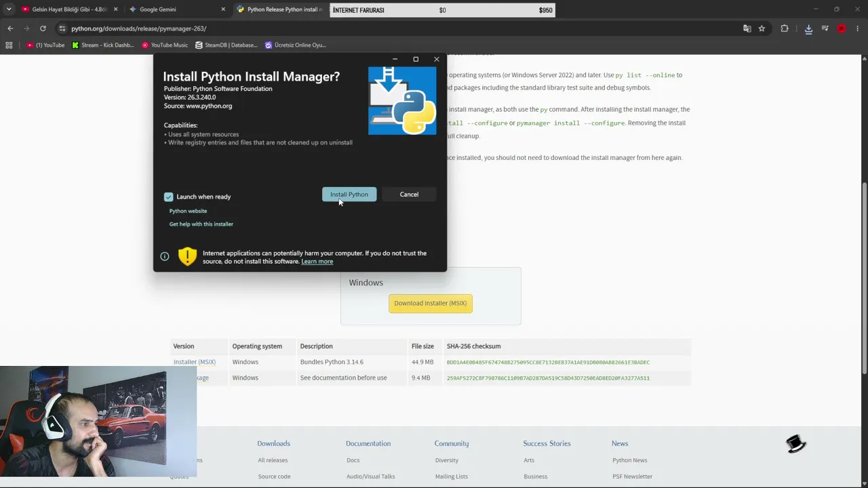The image size is (868, 488).
Task: Click the Downloads footer heading
Action: [x=273, y=443]
